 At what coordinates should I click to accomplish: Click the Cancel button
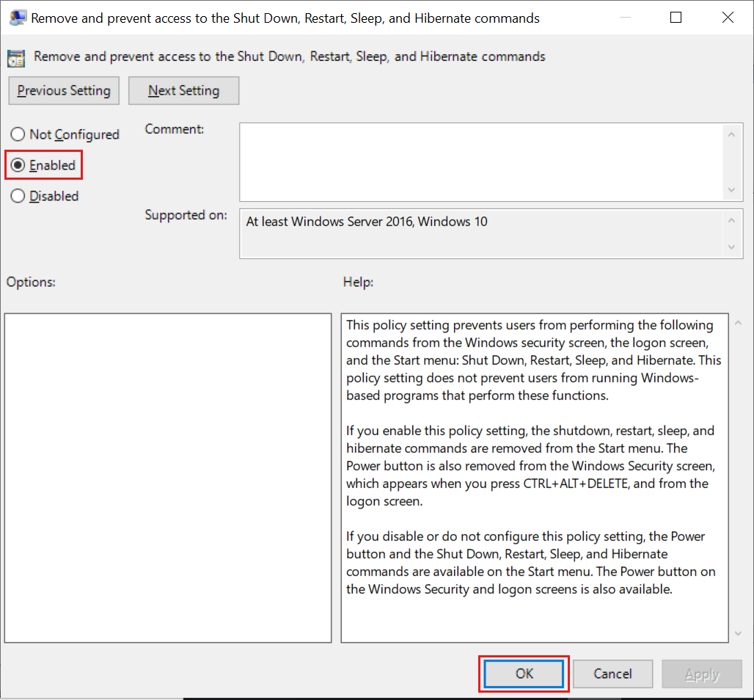(x=612, y=674)
